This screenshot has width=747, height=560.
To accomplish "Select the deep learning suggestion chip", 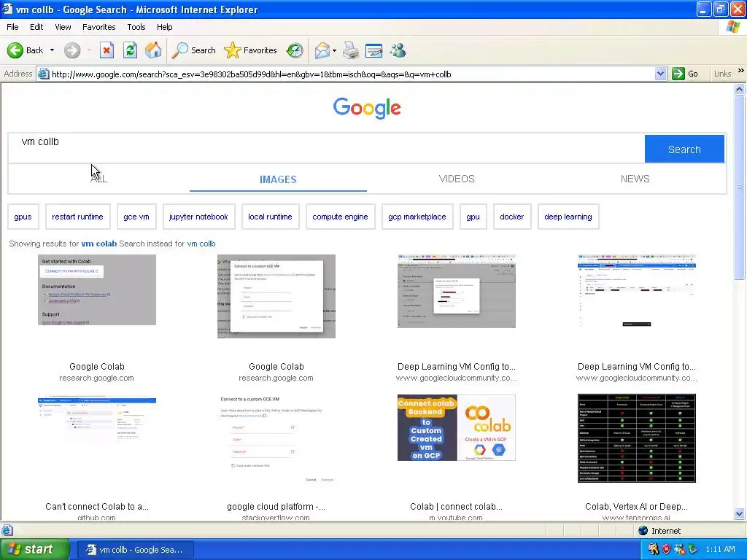I will coord(568,217).
